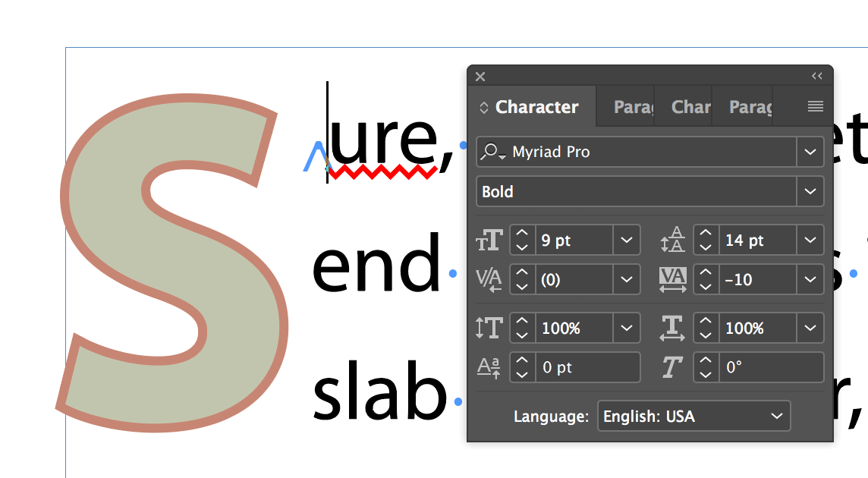Click the 0 pt baseline shift field
The height and width of the screenshot is (478, 868).
587,367
